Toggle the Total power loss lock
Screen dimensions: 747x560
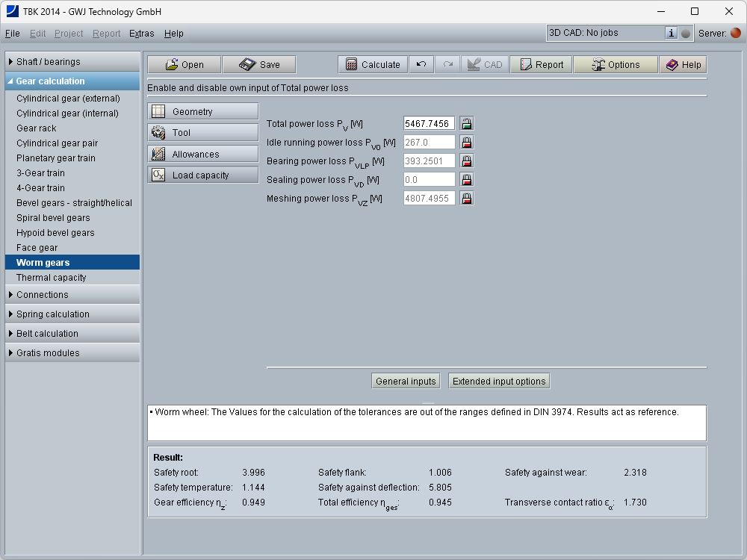tap(467, 124)
